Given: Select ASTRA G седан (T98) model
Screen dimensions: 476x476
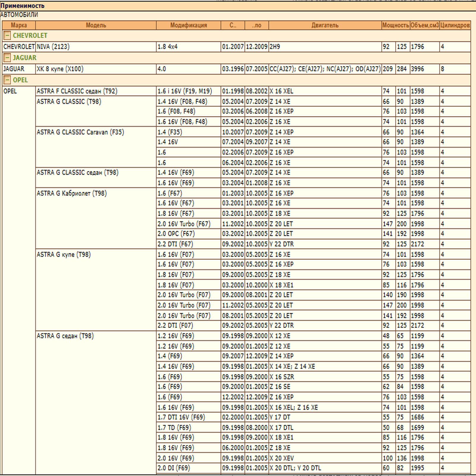Looking at the screenshot, I should 65,336.
